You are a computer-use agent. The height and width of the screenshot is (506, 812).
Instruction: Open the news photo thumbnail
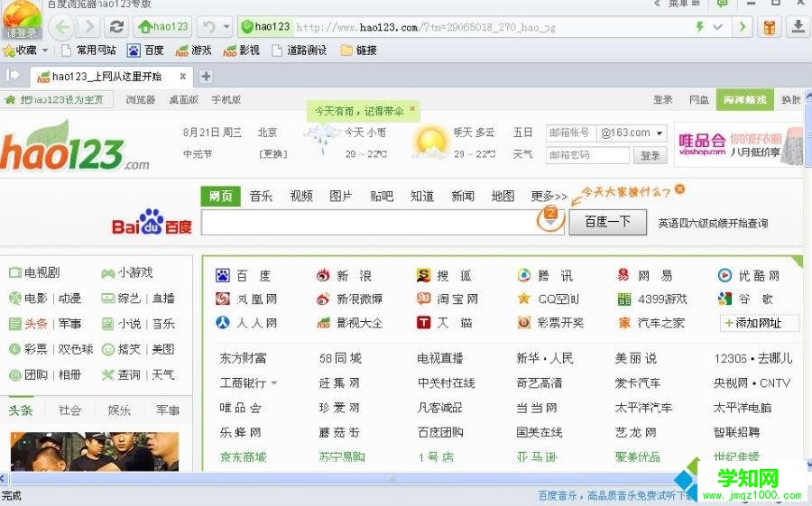[95, 451]
